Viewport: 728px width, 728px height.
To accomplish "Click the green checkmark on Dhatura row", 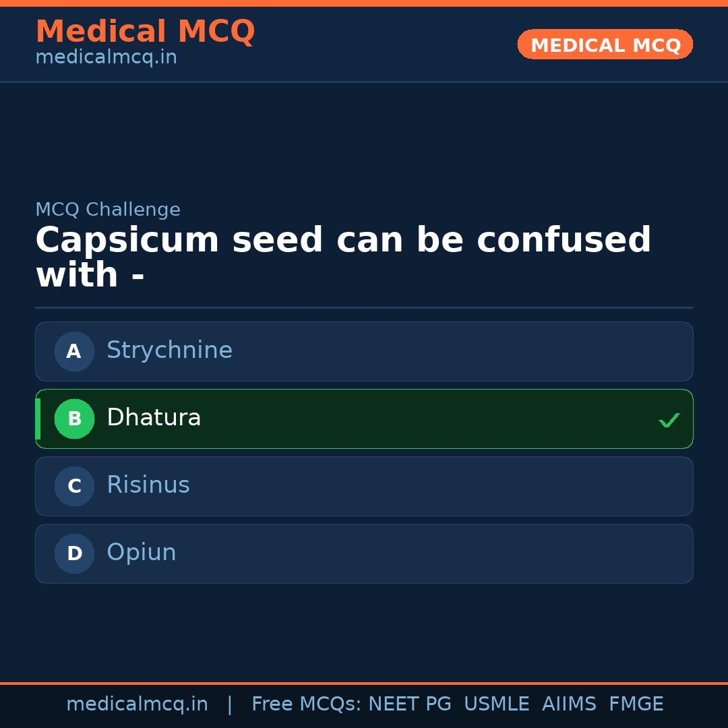I will (x=669, y=420).
